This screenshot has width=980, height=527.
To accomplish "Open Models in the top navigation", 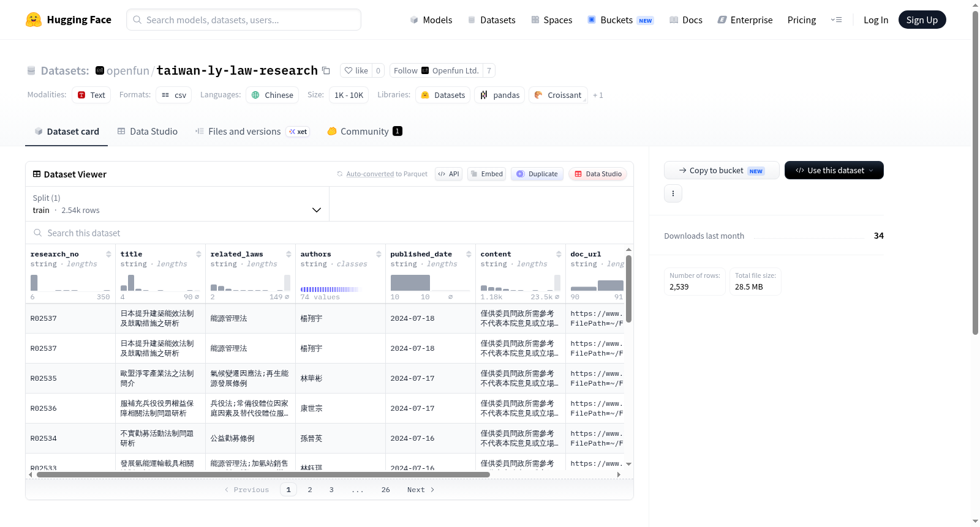I will coord(431,20).
